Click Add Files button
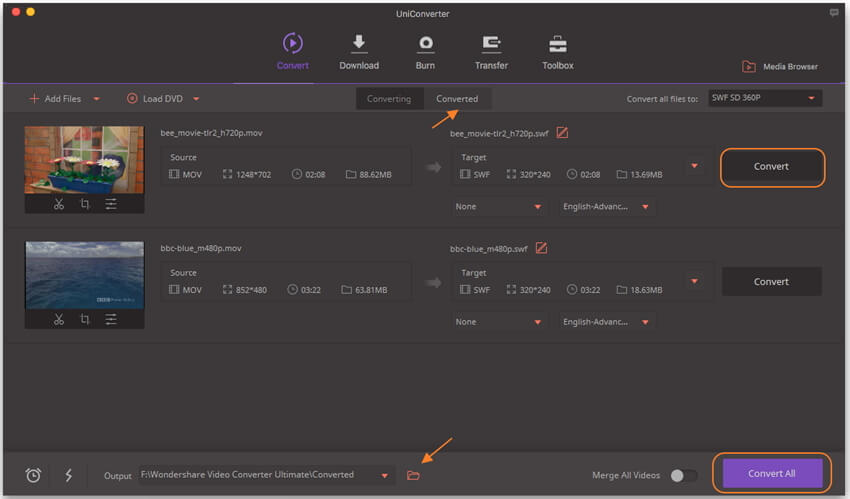 click(55, 99)
